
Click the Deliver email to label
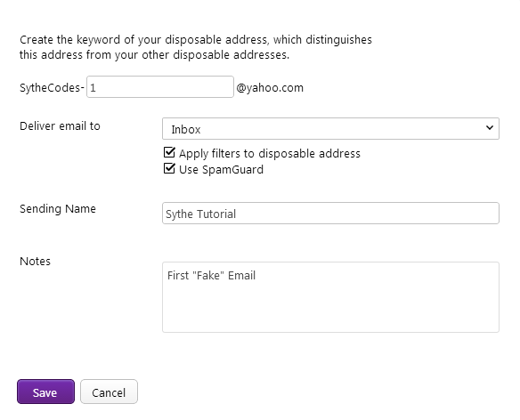[60, 126]
